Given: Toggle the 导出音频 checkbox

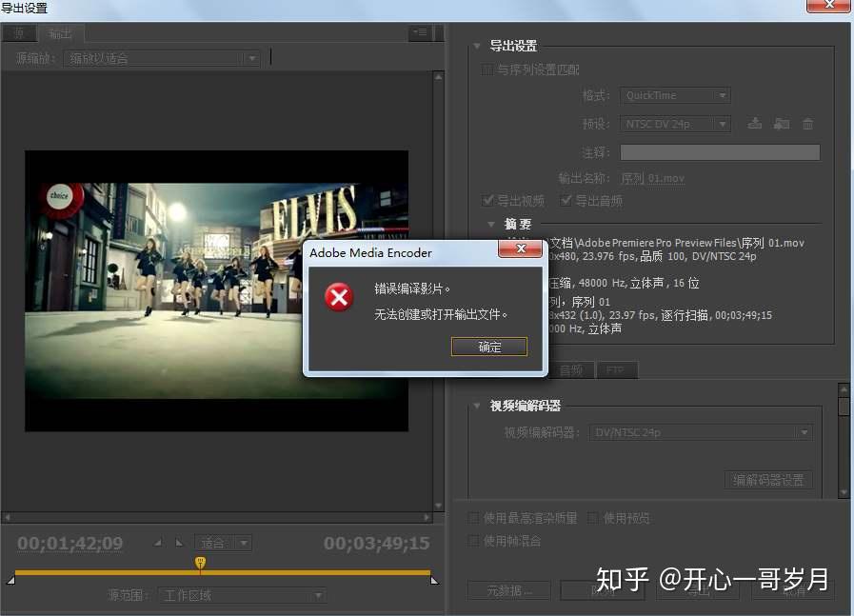Looking at the screenshot, I should click(x=566, y=201).
